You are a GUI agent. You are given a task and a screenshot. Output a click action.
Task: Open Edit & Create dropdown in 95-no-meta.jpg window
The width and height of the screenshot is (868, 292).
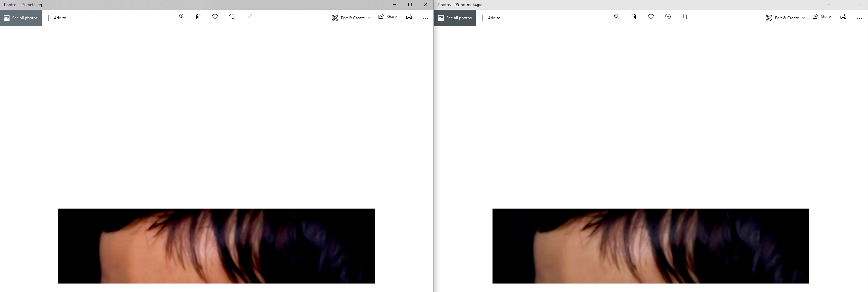[785, 18]
